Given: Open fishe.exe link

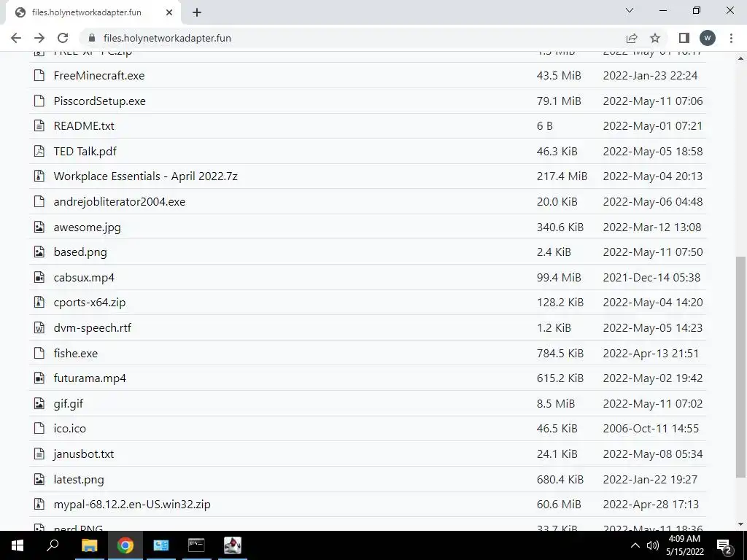Looking at the screenshot, I should click(76, 353).
